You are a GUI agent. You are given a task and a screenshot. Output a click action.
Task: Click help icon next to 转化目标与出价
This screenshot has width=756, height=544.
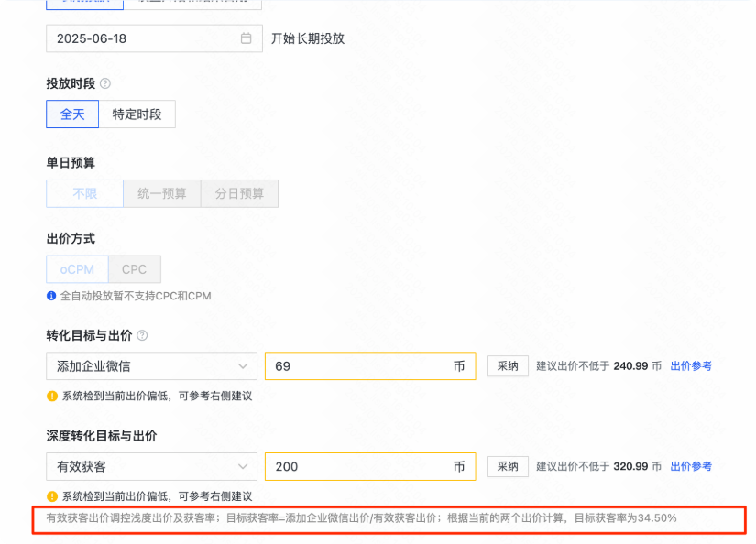pos(142,335)
